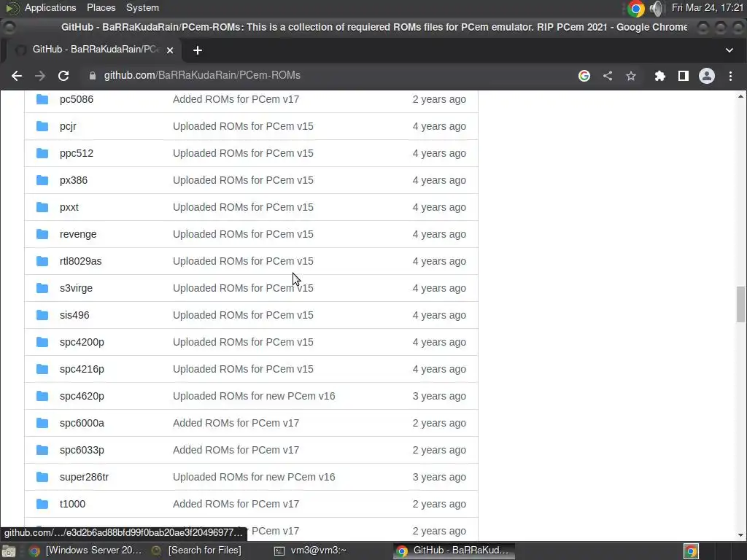Viewport: 747px width, 560px height.
Task: Reload the GitHub page
Action: 63,76
